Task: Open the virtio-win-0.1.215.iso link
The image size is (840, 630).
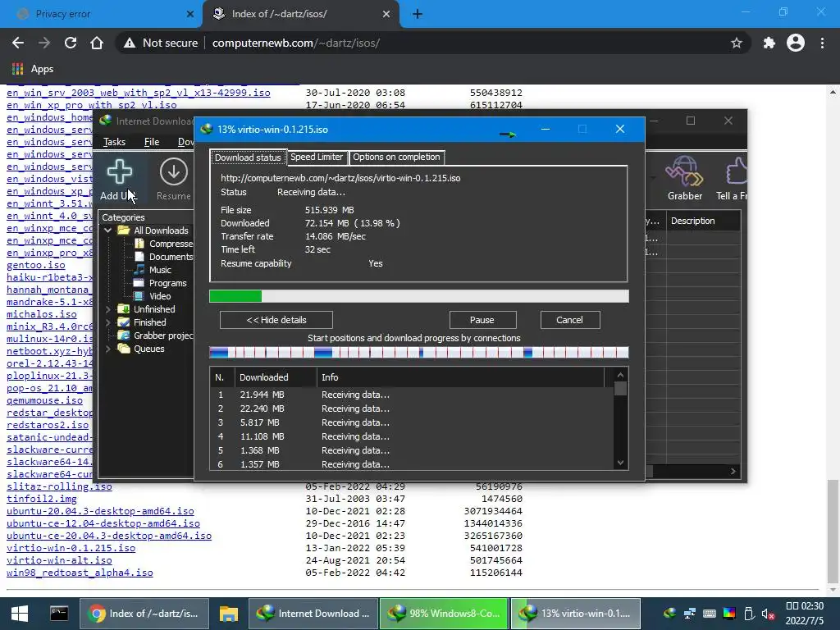Action: (x=71, y=548)
